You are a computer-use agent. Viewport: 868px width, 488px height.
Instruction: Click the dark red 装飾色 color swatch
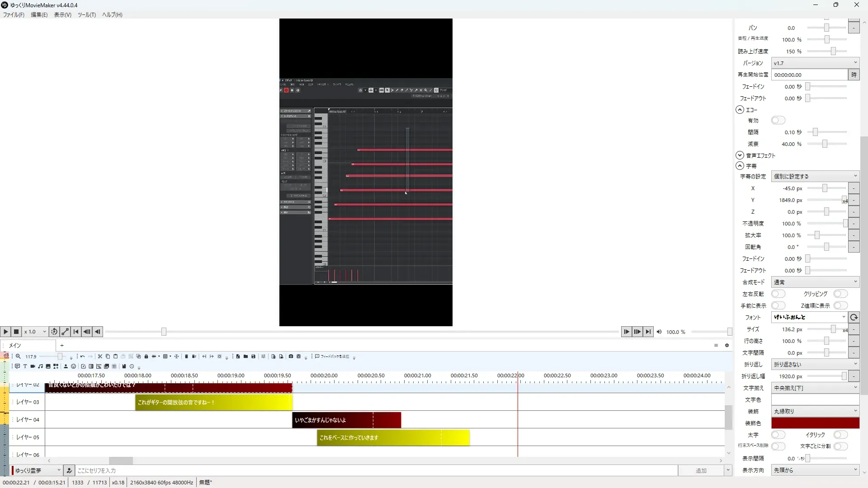[815, 423]
